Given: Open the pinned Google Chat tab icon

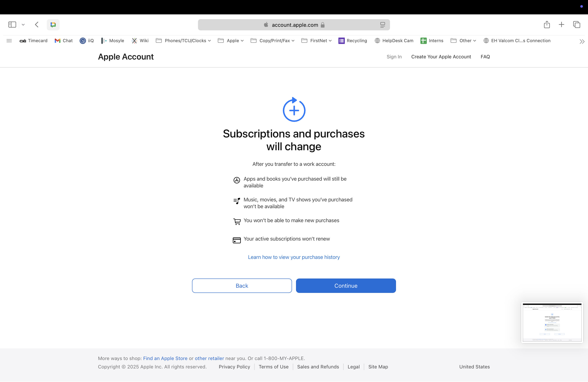Looking at the screenshot, I should [53, 25].
